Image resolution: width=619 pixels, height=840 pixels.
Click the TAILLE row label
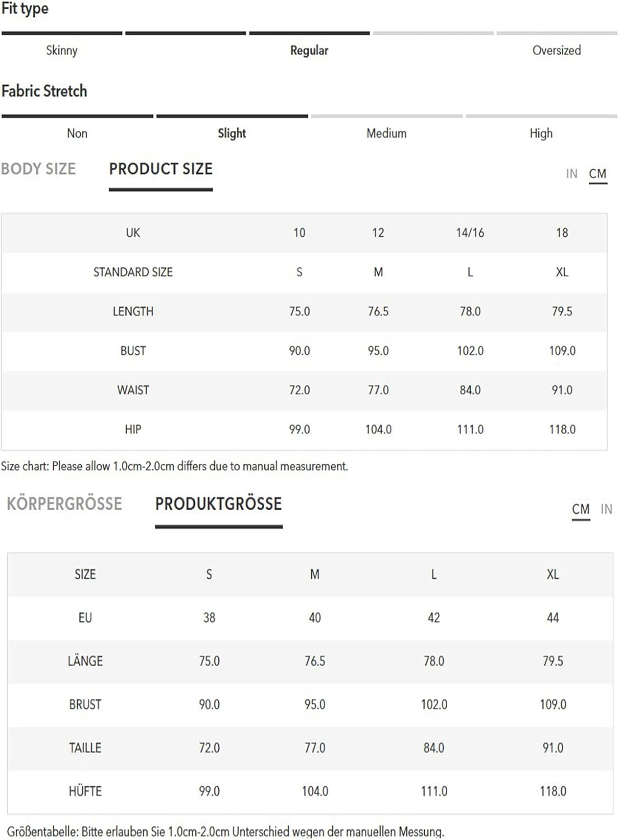[x=85, y=748]
